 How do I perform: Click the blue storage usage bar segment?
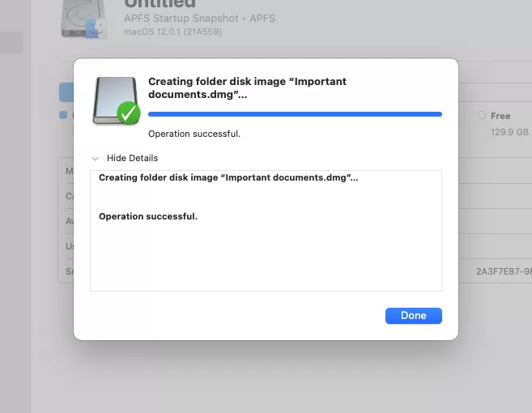click(66, 92)
